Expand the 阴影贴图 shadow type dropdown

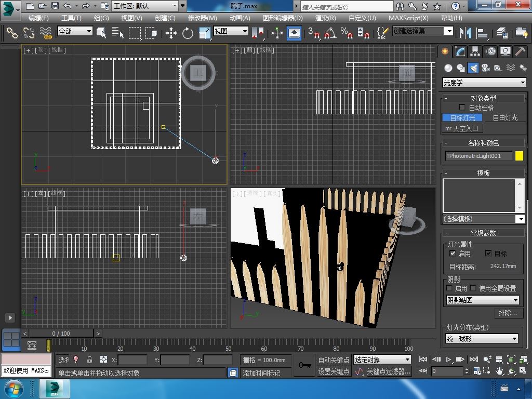483,300
